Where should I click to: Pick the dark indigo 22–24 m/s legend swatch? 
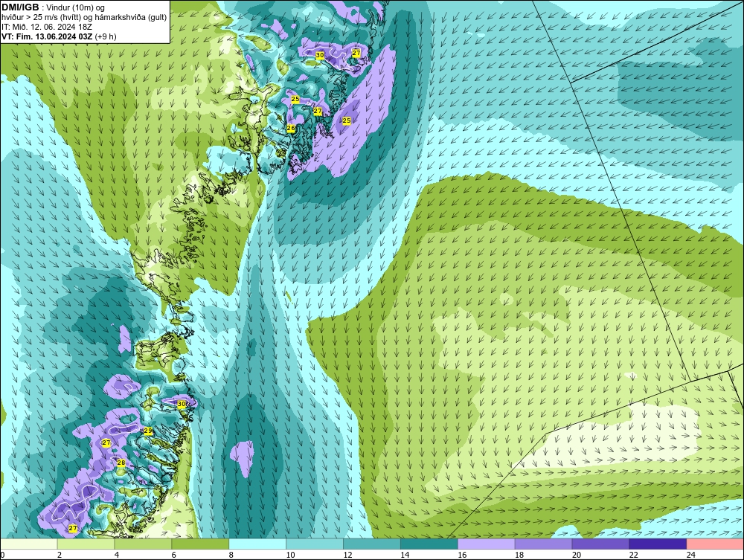(658, 544)
